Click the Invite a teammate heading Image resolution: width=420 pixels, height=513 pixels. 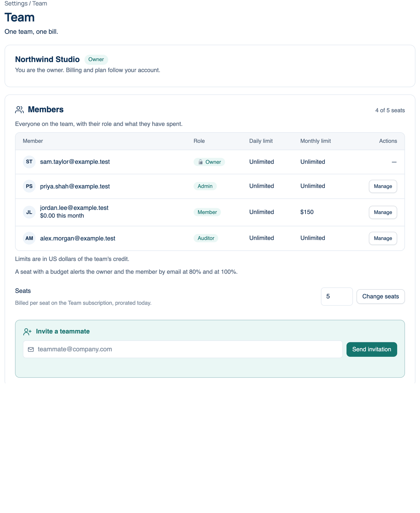tap(63, 331)
